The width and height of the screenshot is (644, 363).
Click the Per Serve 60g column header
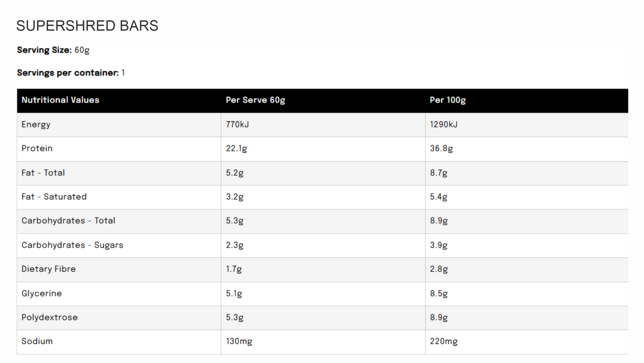tap(255, 100)
